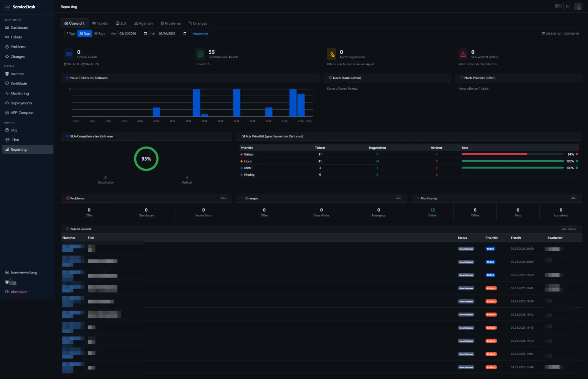This screenshot has width=588, height=379.
Task: Switch to the Agenten tab
Action: pyautogui.click(x=143, y=23)
